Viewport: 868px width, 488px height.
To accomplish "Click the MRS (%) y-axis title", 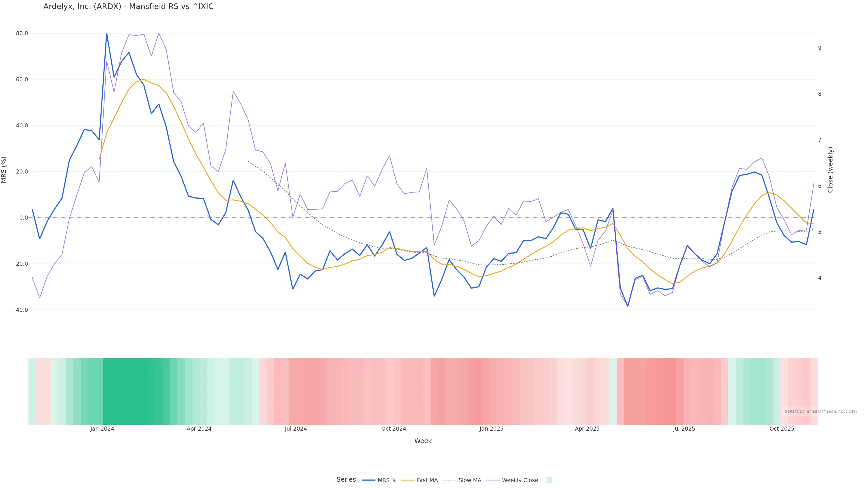I will [x=4, y=170].
